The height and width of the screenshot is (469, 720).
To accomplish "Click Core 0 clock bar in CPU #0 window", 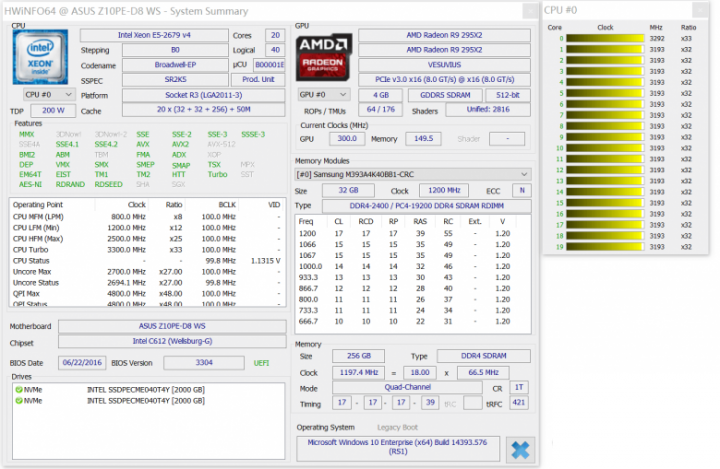I will click(x=605, y=39).
